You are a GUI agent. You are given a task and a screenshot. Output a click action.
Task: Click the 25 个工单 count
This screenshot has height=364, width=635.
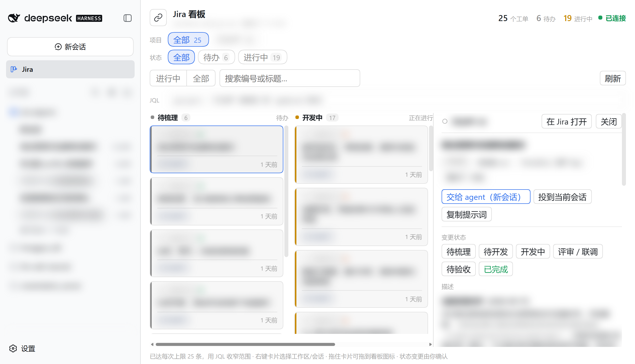[513, 18]
